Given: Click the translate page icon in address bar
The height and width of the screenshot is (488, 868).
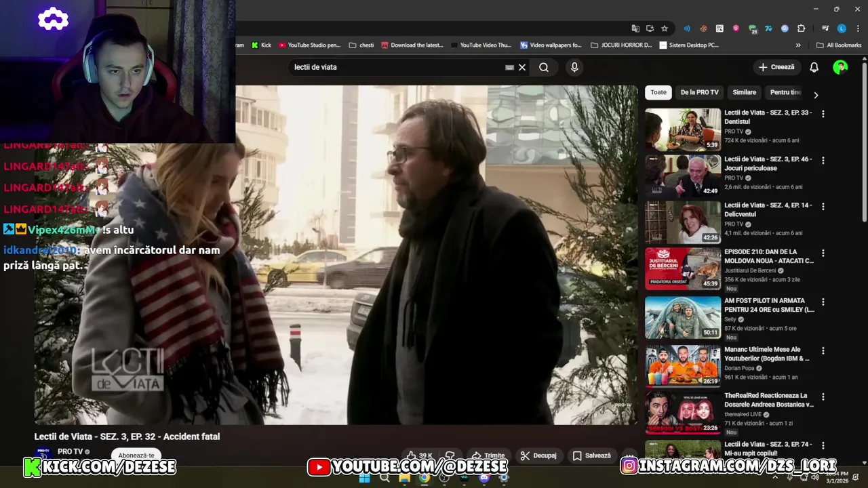Looking at the screenshot, I should click(635, 28).
